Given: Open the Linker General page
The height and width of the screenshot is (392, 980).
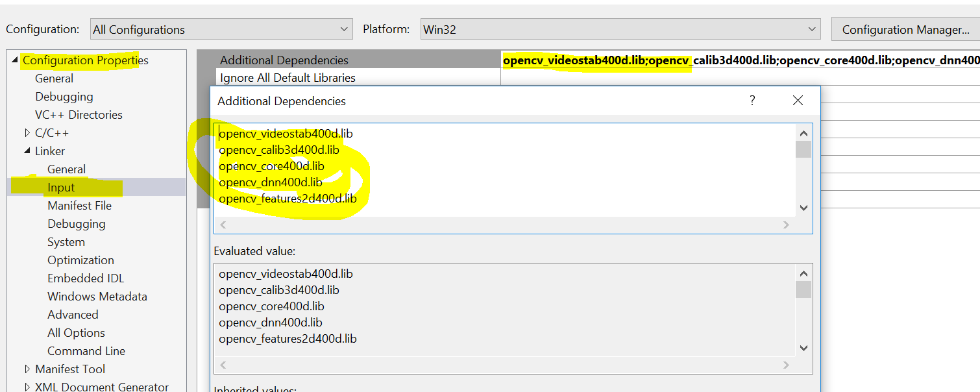Looking at the screenshot, I should pyautogui.click(x=66, y=169).
